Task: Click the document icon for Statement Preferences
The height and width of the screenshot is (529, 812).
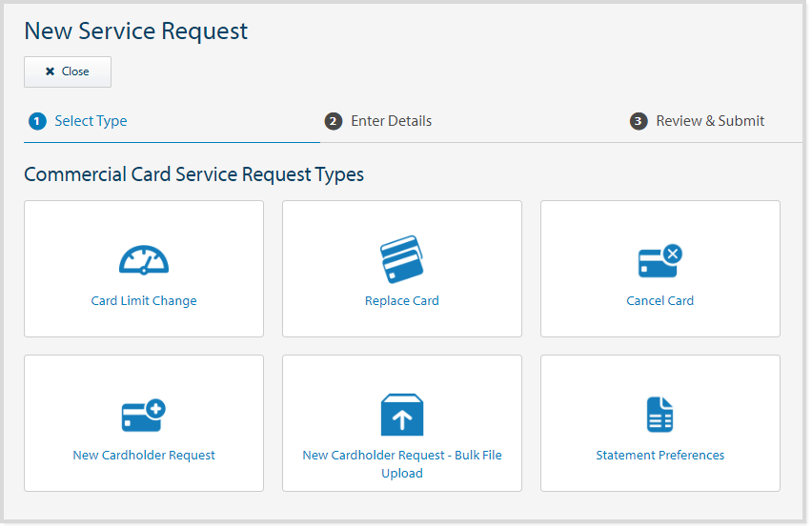Action: point(660,415)
